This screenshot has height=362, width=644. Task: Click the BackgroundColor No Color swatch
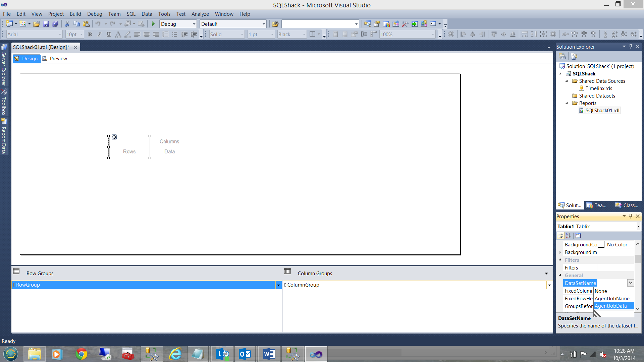pos(601,245)
